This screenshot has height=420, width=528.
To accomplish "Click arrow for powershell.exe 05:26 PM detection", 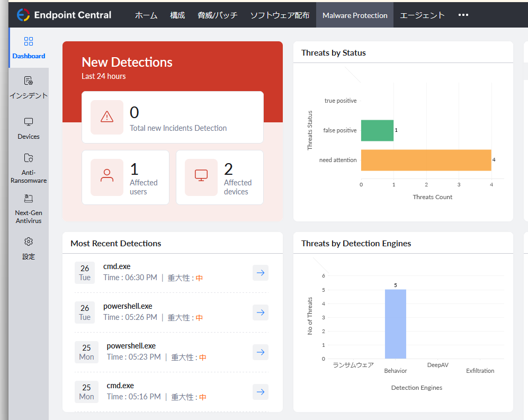I will pyautogui.click(x=260, y=312).
